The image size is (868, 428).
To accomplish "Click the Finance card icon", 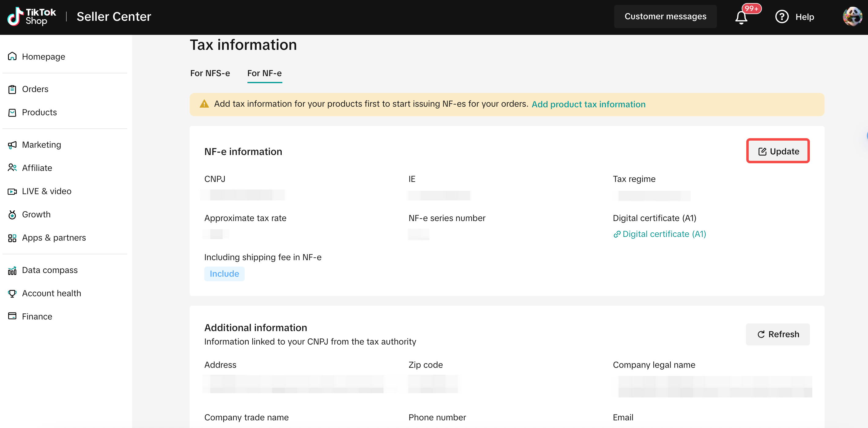I will 12,316.
